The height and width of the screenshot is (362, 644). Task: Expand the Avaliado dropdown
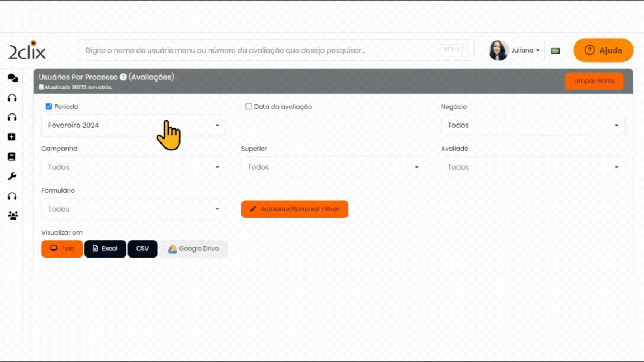pos(533,167)
